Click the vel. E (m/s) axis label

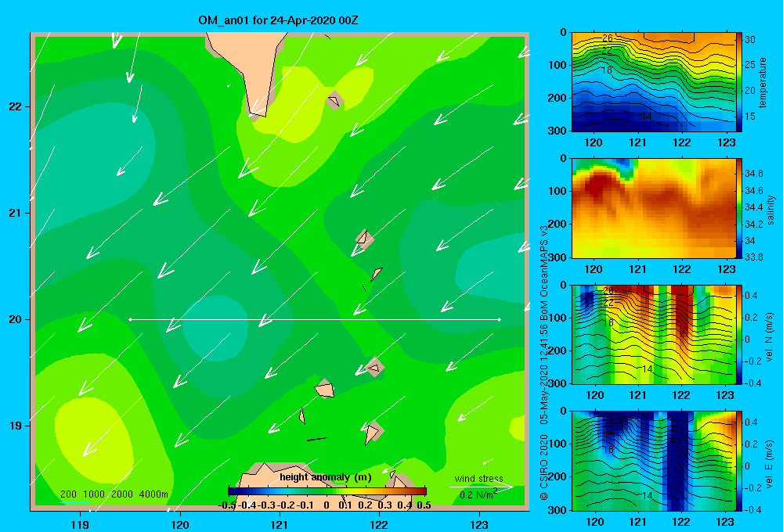pos(770,463)
